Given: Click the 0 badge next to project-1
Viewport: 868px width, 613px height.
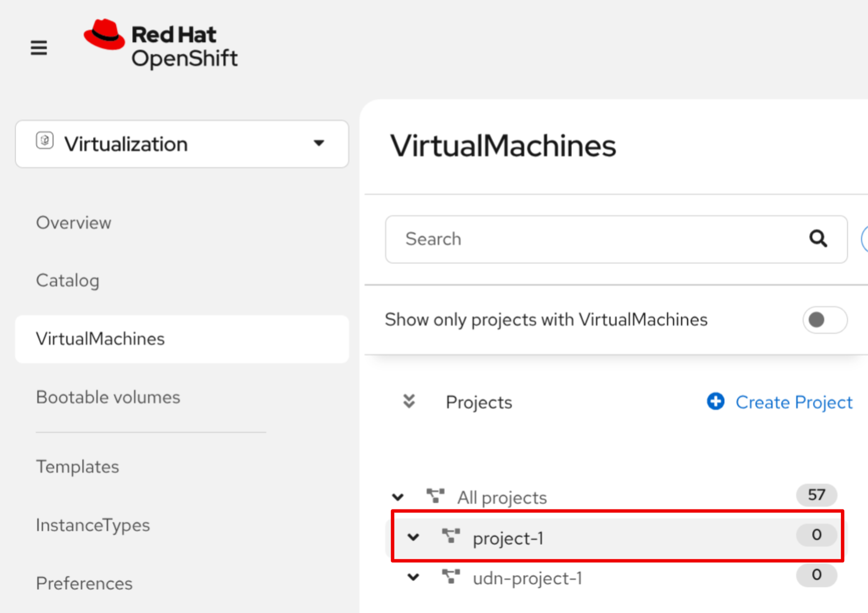Looking at the screenshot, I should (816, 535).
